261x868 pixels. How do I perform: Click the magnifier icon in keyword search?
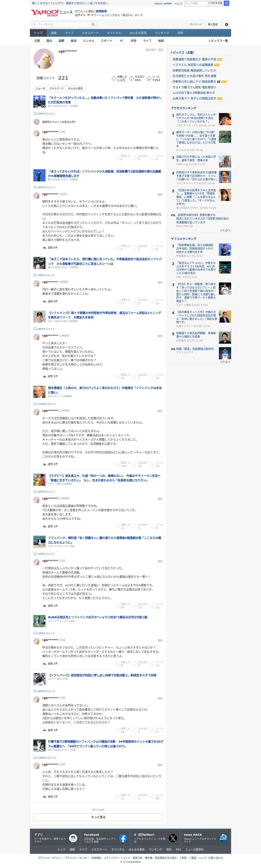pos(94,24)
